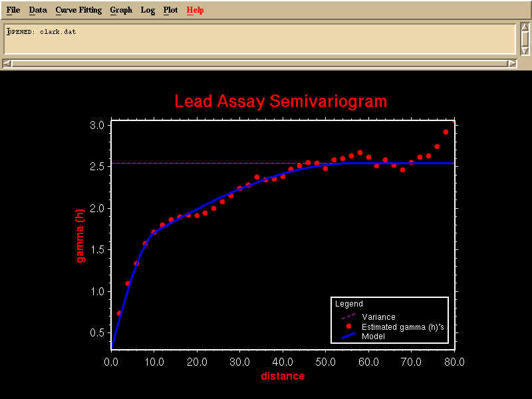Click the red dot legend marker
The height and width of the screenshot is (399, 532).
[348, 327]
